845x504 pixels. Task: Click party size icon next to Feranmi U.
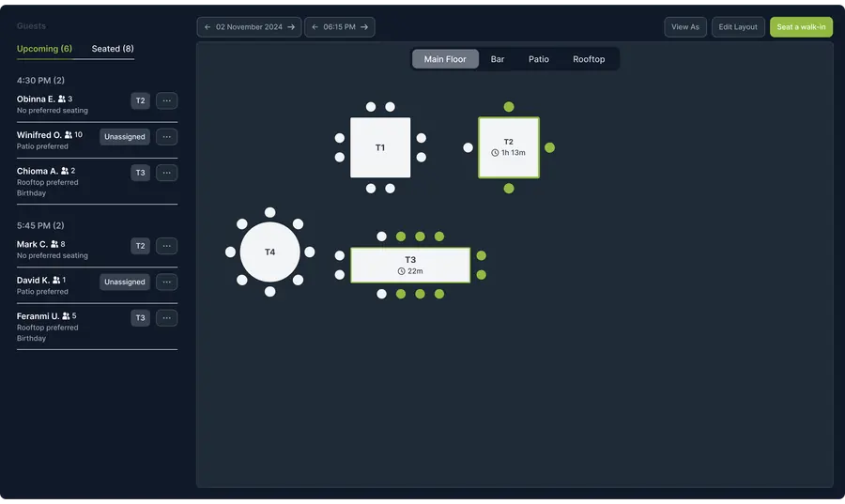[66, 316]
